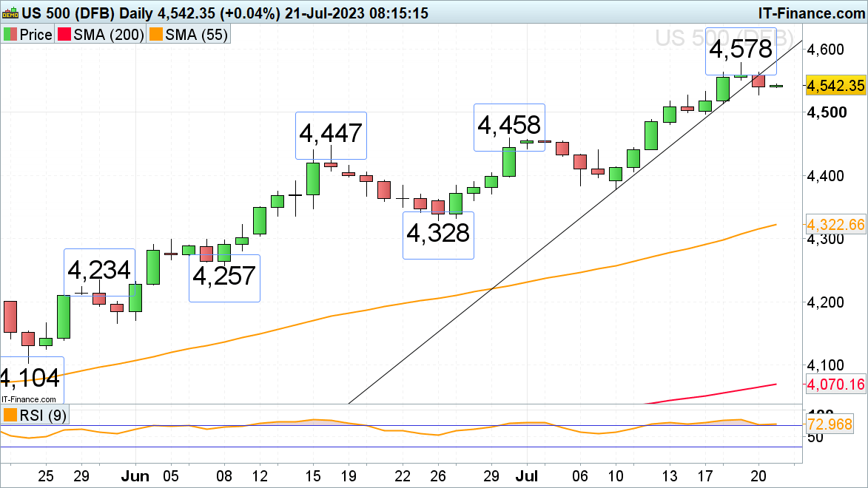Click the orange 4,322.66 SMA value tag

pyautogui.click(x=835, y=224)
